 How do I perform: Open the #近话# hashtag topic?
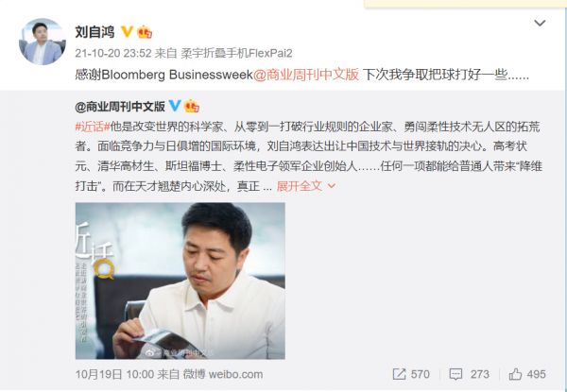(x=93, y=127)
